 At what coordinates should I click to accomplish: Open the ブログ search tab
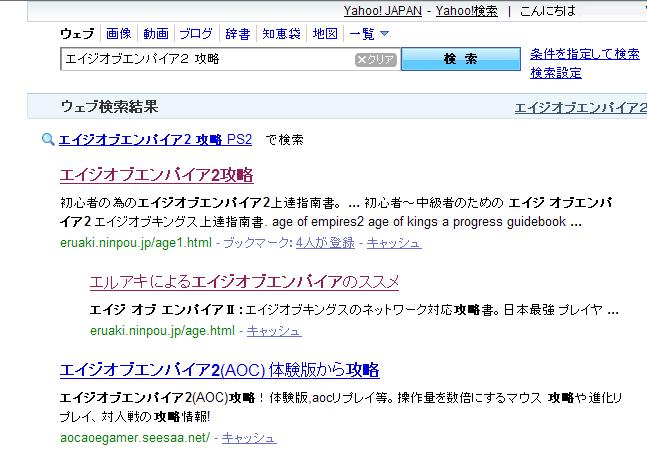pos(196,33)
